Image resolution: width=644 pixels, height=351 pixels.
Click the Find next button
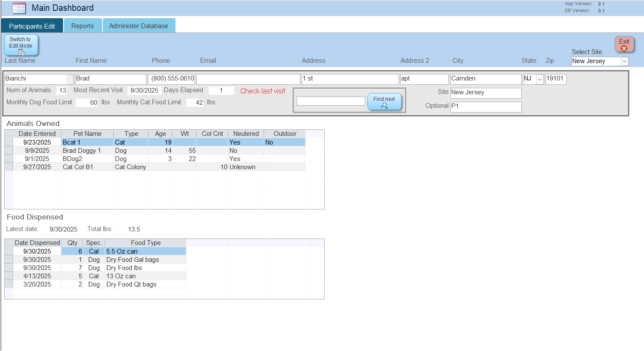[384, 102]
